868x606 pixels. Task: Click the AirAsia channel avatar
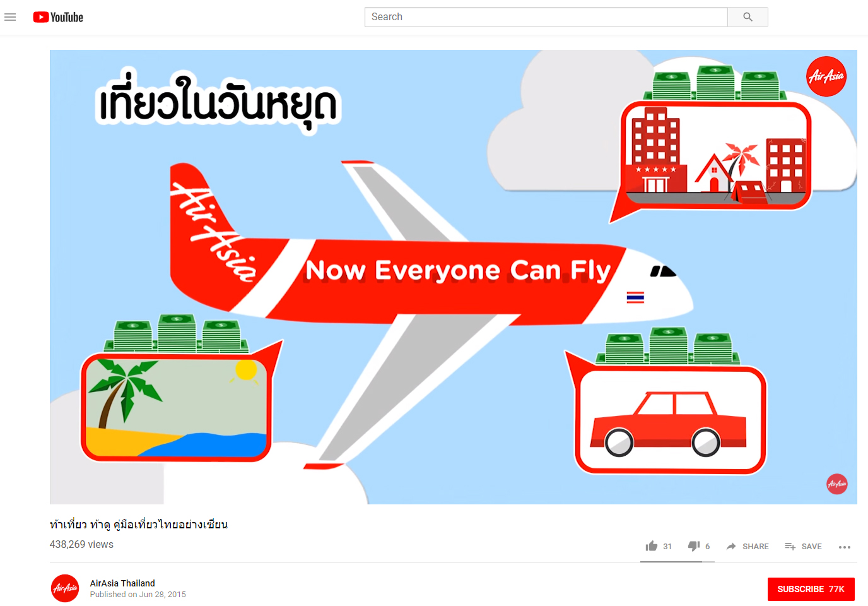(65, 588)
